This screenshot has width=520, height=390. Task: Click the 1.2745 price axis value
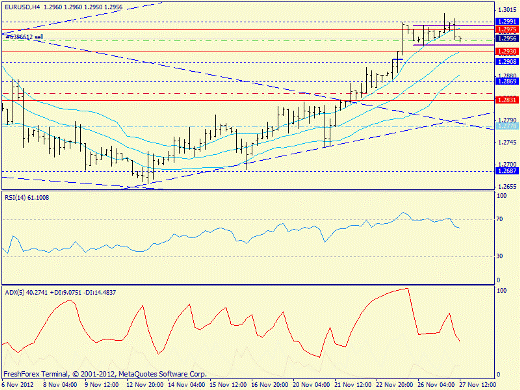tap(507, 142)
